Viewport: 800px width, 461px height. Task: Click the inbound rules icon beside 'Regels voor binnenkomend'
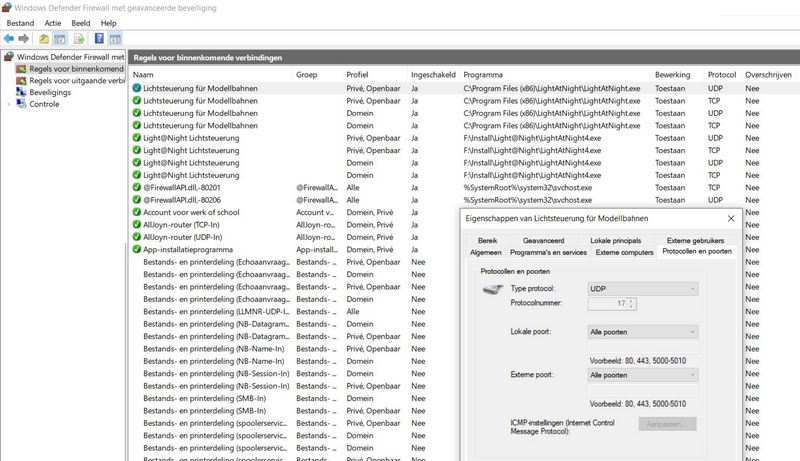pos(21,68)
